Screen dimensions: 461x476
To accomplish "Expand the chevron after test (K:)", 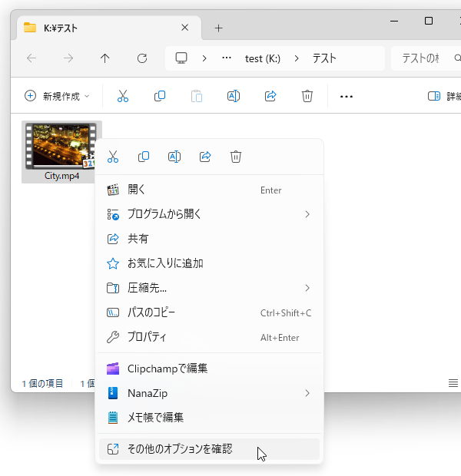I will (297, 58).
